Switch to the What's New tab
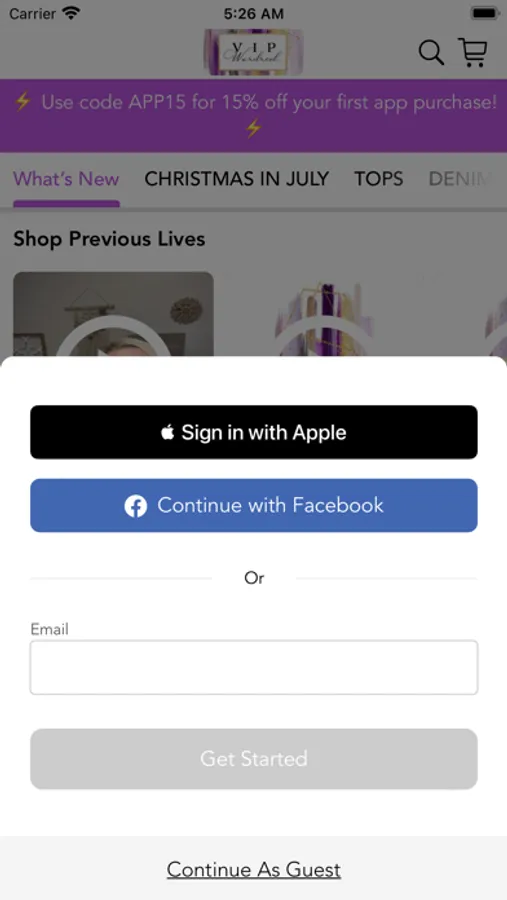This screenshot has height=900, width=507. coord(66,179)
